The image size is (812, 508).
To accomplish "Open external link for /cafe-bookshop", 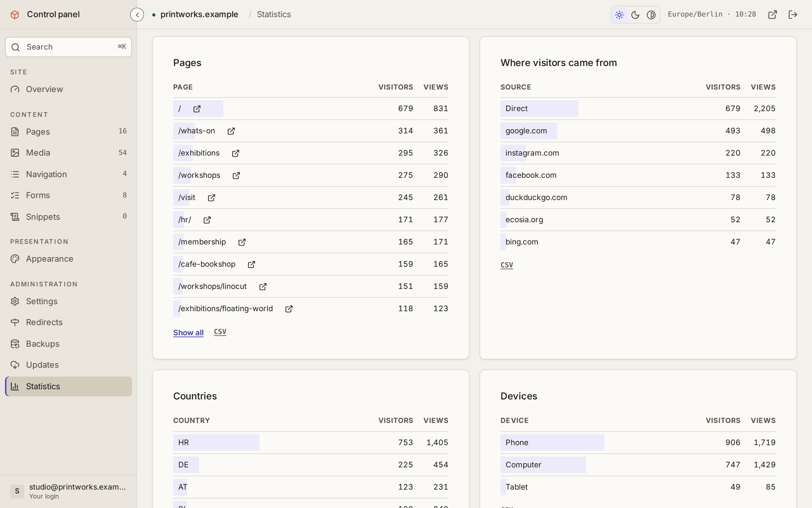I will [251, 264].
